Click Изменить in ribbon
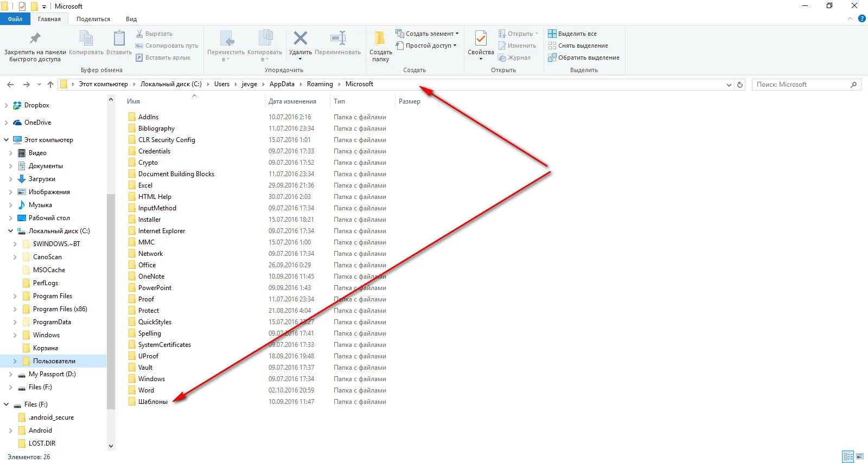 tap(517, 46)
